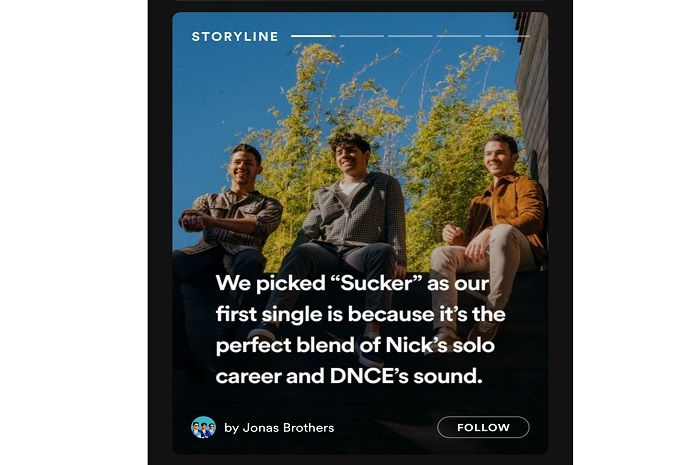Jump to the third storyline progress segment
This screenshot has height=465, width=700.
(x=410, y=36)
